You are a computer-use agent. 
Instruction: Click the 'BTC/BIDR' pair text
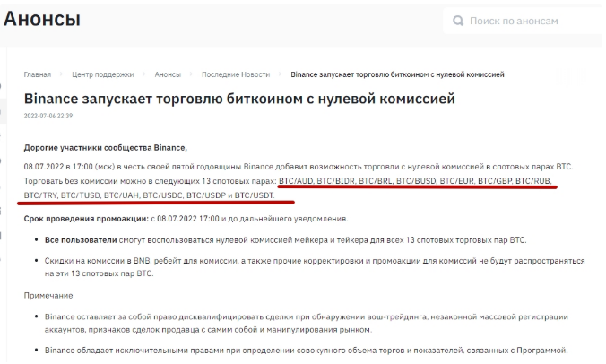(336, 181)
